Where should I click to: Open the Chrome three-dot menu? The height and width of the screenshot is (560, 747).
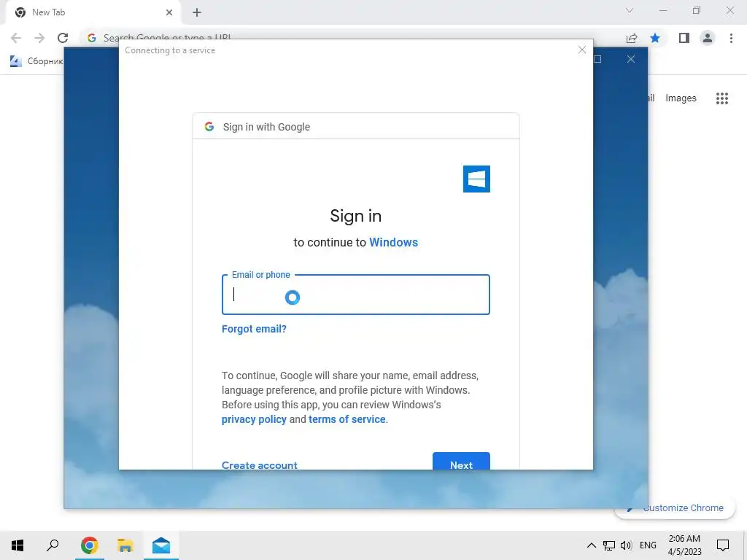point(731,38)
